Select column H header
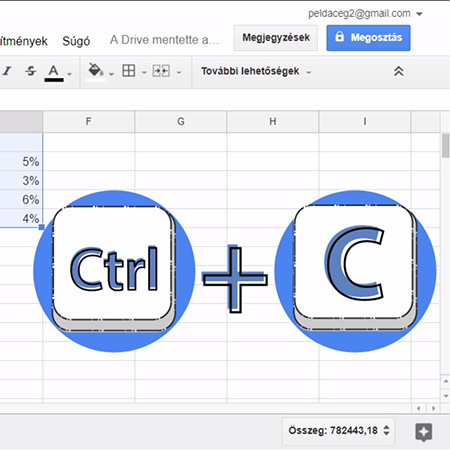Screen dimensions: 450x450 [x=273, y=121]
